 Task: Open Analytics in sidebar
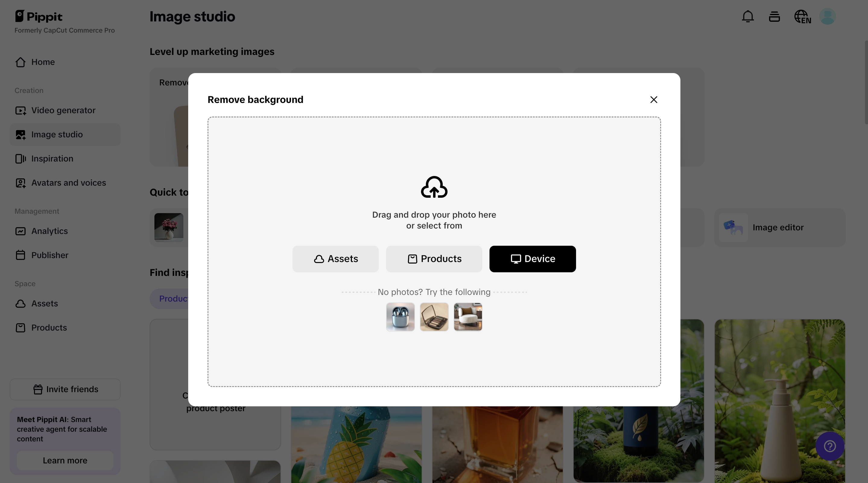(65, 231)
